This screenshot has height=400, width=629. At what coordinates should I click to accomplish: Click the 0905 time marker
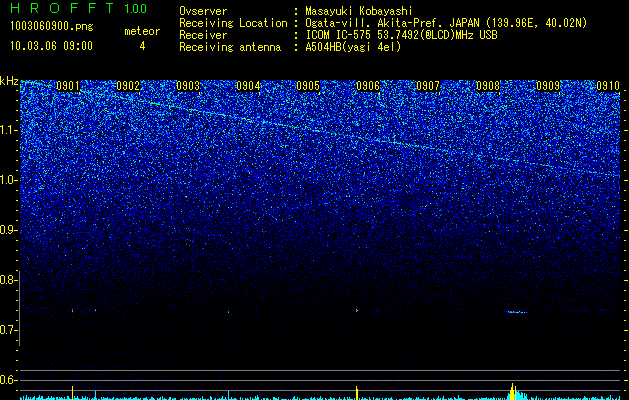click(308, 86)
